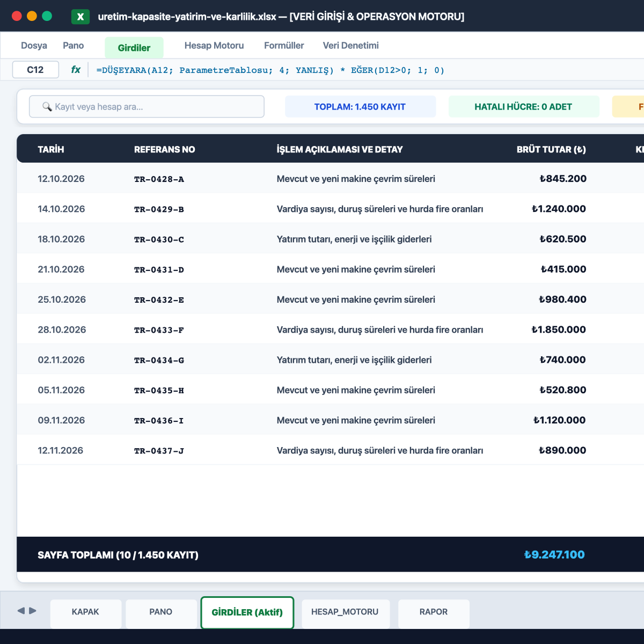Go to next sheet with right arrow
The width and height of the screenshot is (644, 644).
[x=33, y=611]
